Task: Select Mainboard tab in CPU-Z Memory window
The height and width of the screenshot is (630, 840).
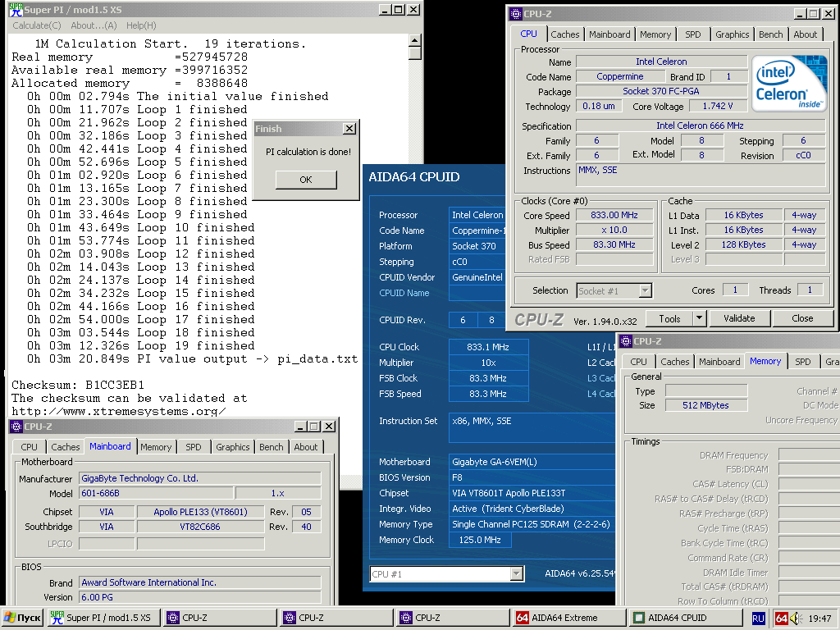Action: (x=719, y=362)
